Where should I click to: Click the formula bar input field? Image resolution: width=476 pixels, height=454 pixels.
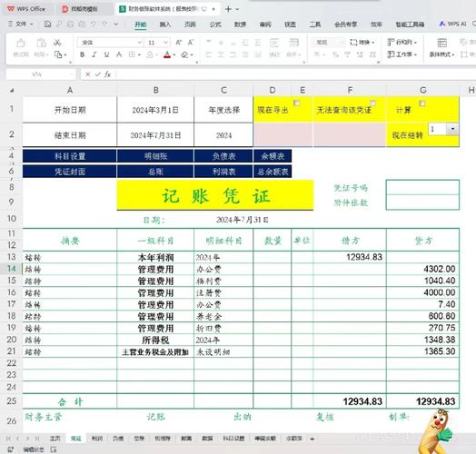[x=294, y=74]
